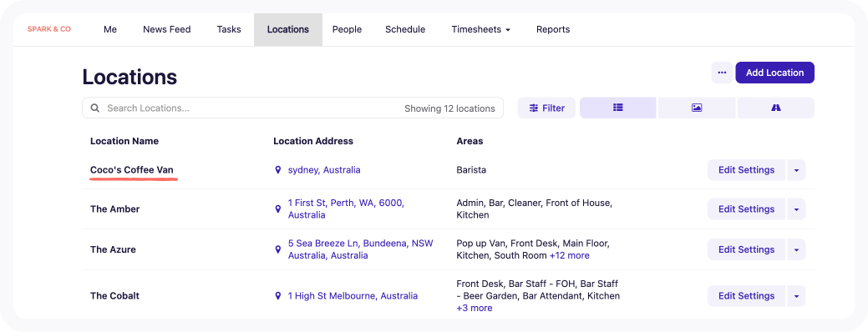
Task: Click The Amber location name
Action: tap(115, 209)
